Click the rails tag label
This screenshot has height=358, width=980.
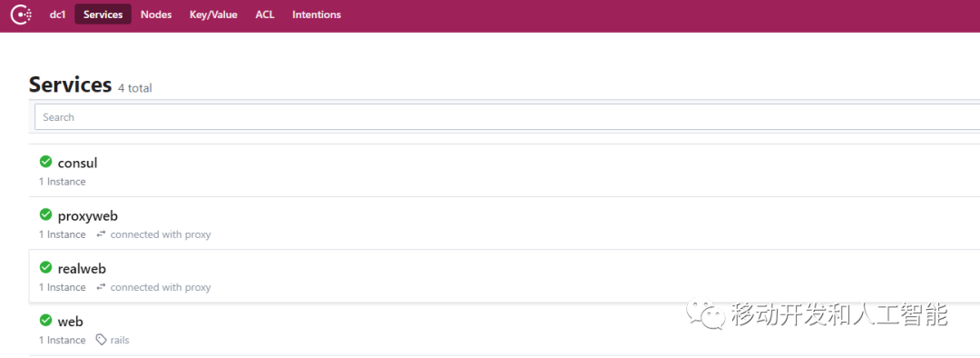coord(120,340)
